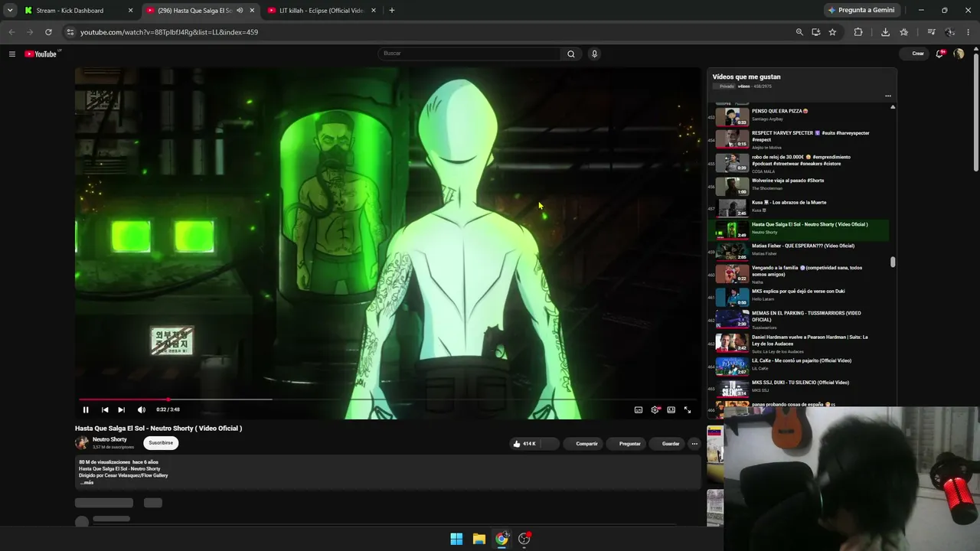Subscribe to Neutro Shorty channel
Viewport: 980px width, 551px height.
[x=161, y=442]
